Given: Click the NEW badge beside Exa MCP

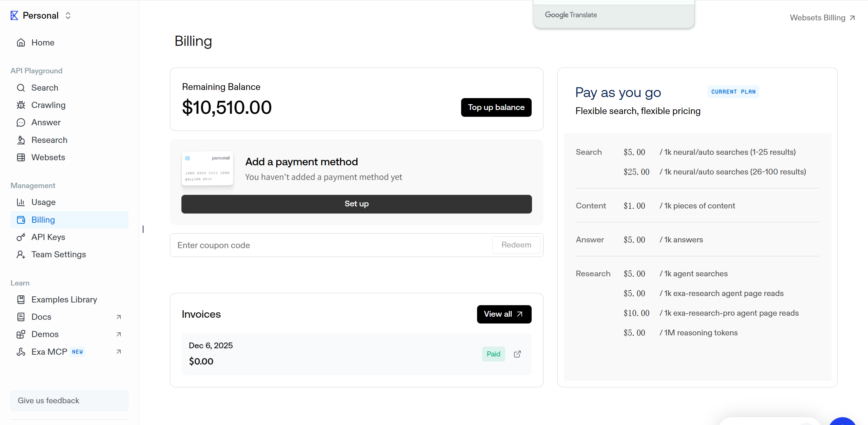Looking at the screenshot, I should click(x=78, y=352).
